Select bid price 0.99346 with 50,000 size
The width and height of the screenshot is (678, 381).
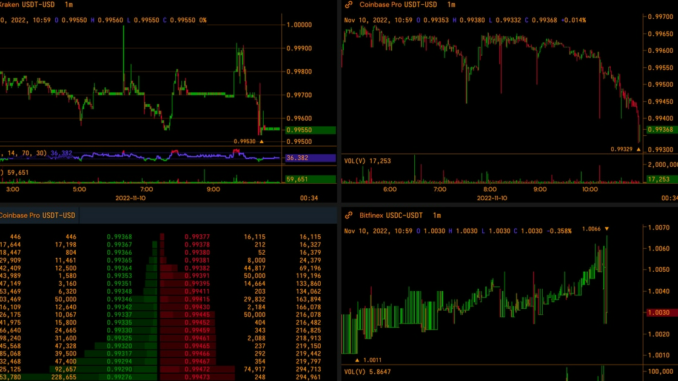pos(119,299)
